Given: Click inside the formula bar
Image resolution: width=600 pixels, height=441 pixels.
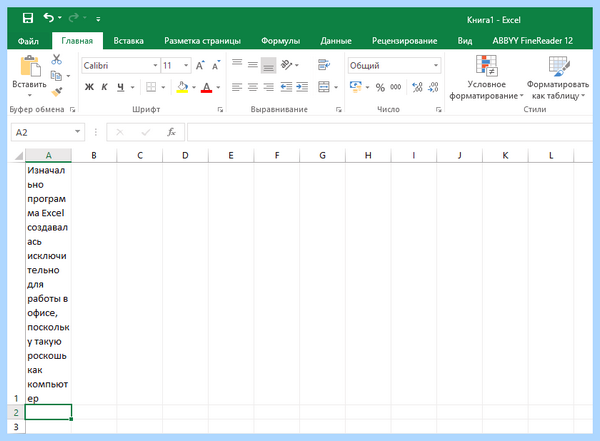Looking at the screenshot, I should pyautogui.click(x=390, y=132).
